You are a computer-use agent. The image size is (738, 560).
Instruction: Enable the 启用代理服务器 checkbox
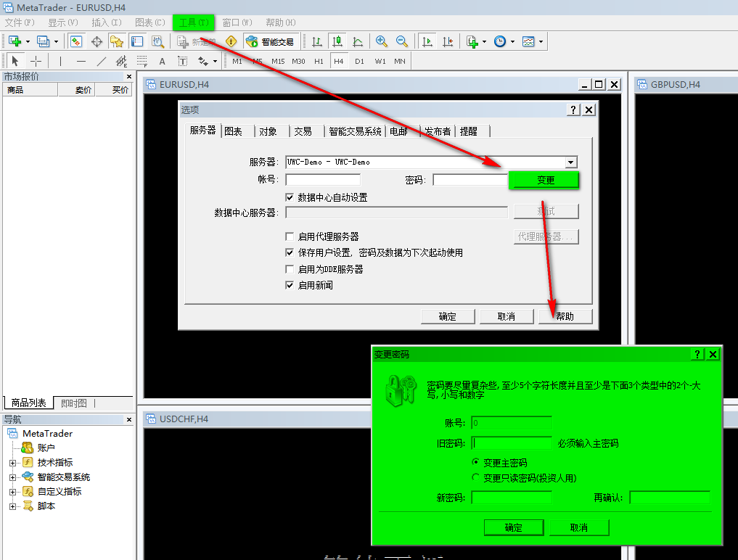click(x=288, y=236)
